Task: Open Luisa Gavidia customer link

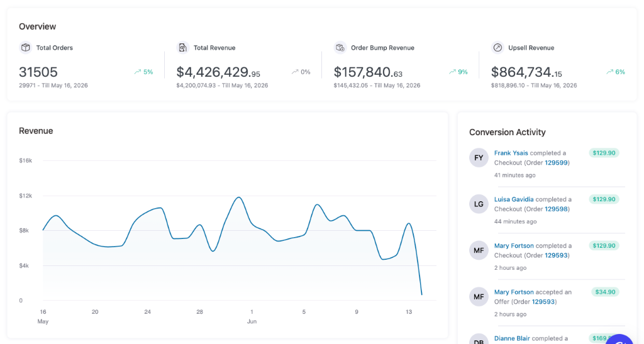Action: (514, 199)
